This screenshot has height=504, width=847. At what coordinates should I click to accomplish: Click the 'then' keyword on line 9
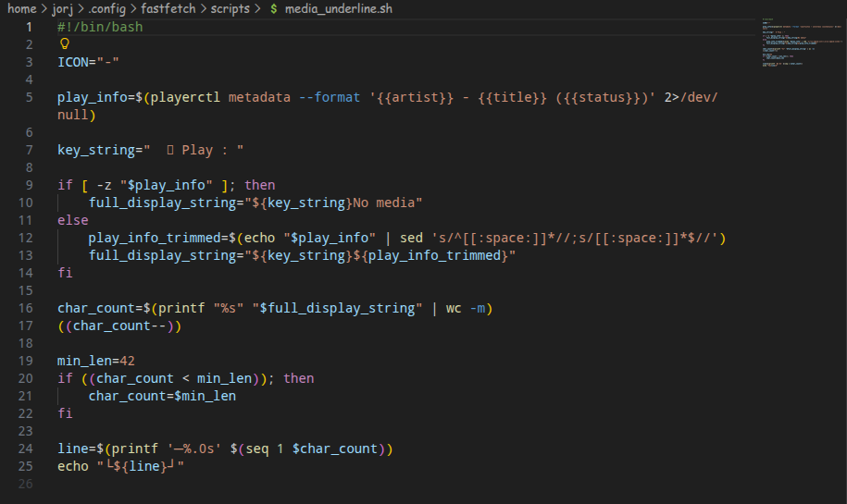pos(260,185)
